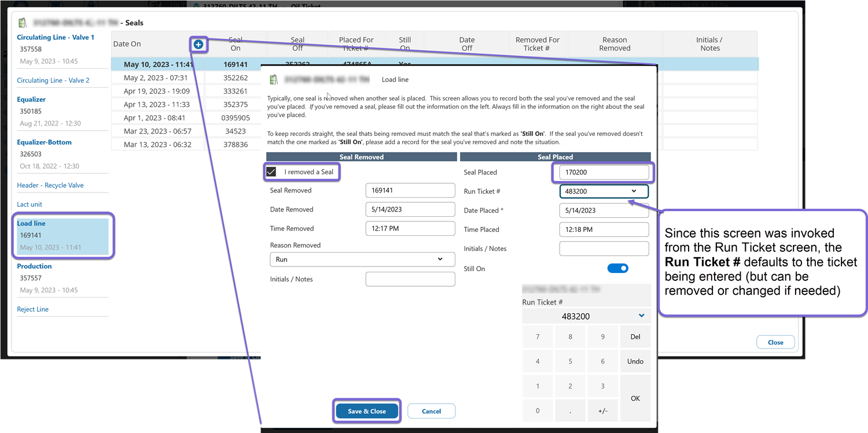Tap digit 3 on the keypad
Image resolution: width=868 pixels, height=433 pixels.
(602, 386)
